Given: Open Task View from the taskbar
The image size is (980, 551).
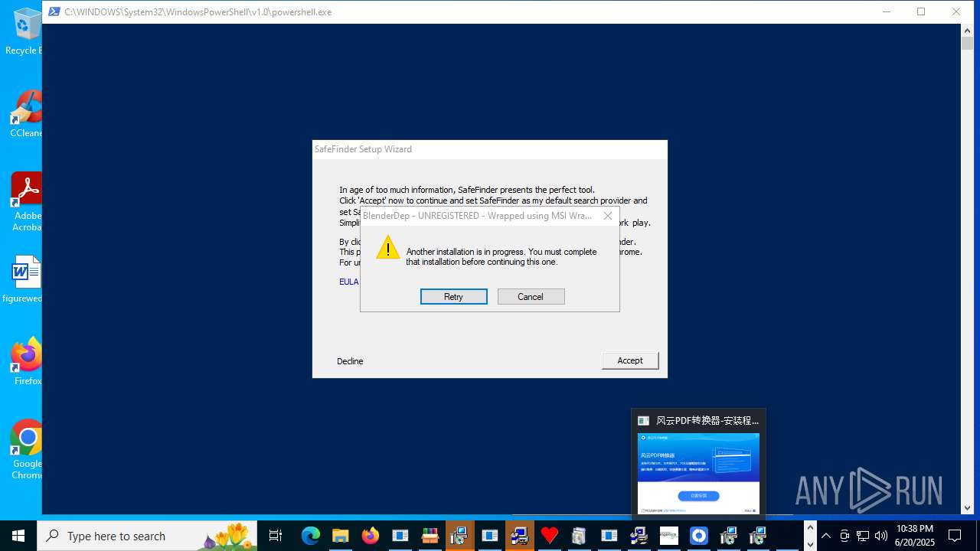Looking at the screenshot, I should pos(276,536).
